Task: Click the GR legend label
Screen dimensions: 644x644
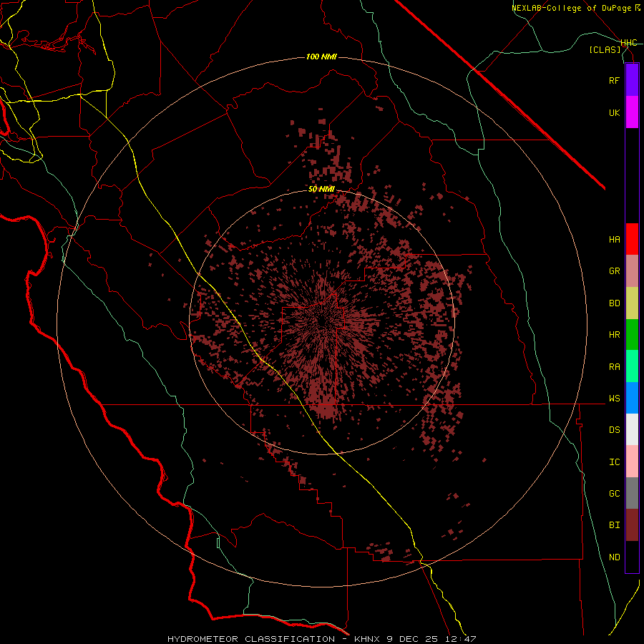Action: click(x=614, y=271)
